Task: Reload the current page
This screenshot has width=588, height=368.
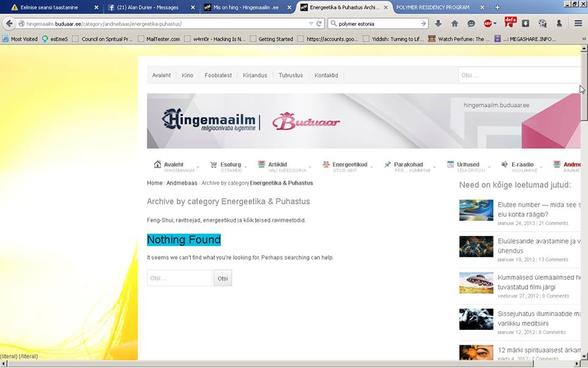Action: pyautogui.click(x=319, y=24)
